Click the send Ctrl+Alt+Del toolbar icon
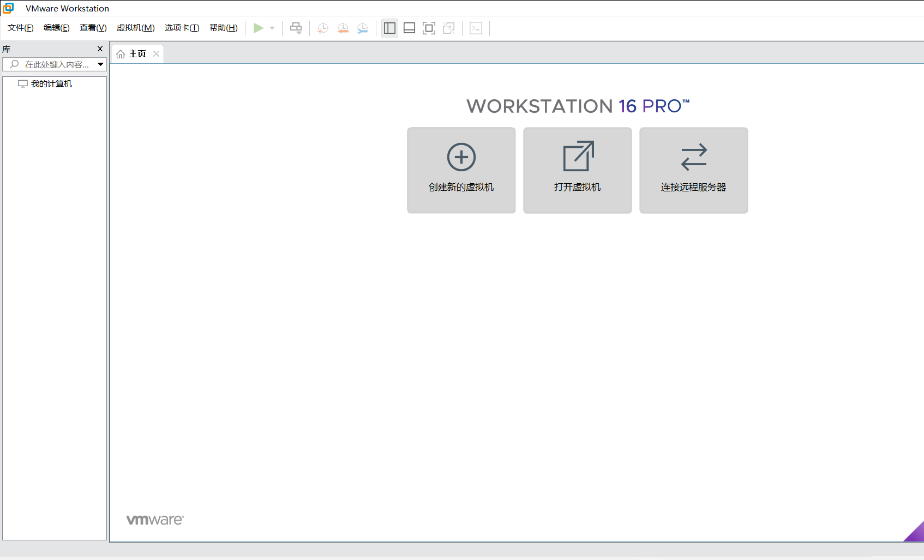Image resolution: width=924 pixels, height=560 pixels. pos(296,28)
